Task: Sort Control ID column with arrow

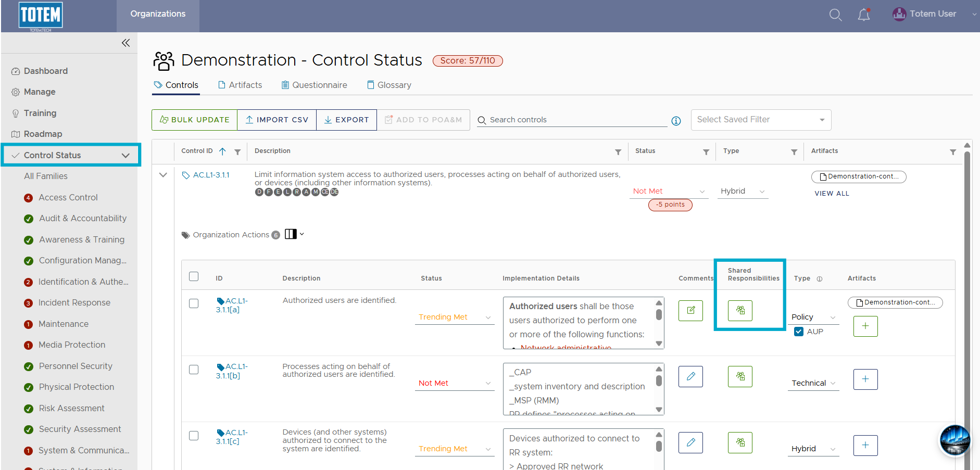Action: coord(222,151)
